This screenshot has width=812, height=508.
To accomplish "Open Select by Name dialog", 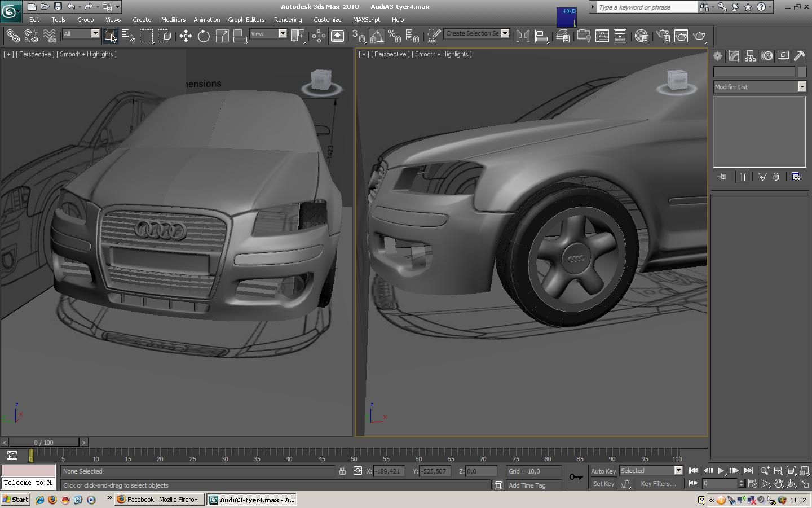I will (x=129, y=36).
